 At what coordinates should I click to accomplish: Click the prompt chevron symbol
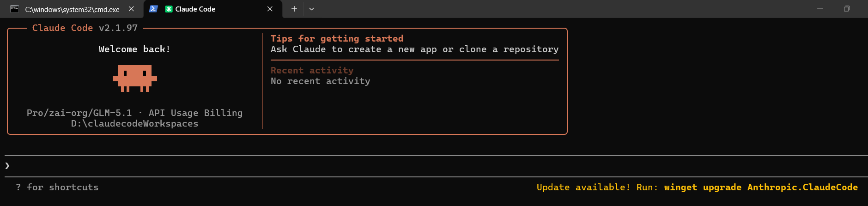point(7,166)
